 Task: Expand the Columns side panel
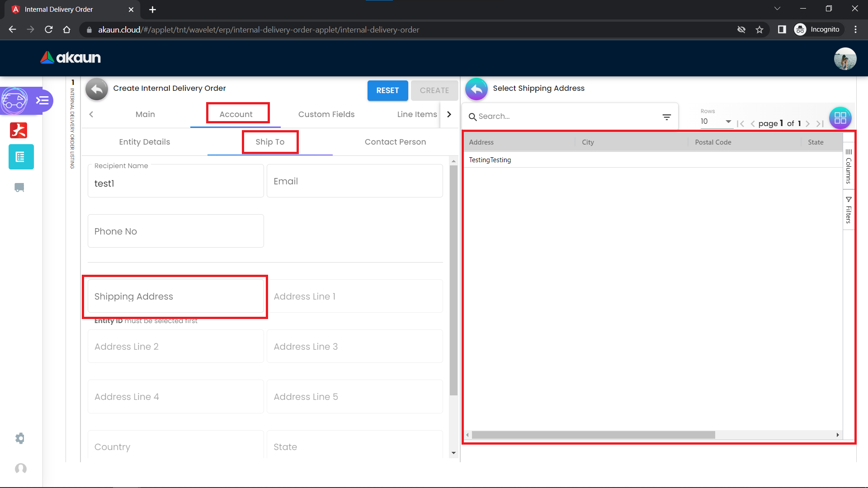pyautogui.click(x=849, y=166)
